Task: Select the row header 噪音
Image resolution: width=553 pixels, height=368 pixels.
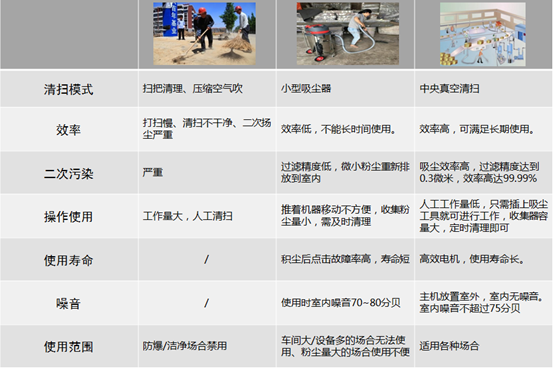Action: coord(69,303)
